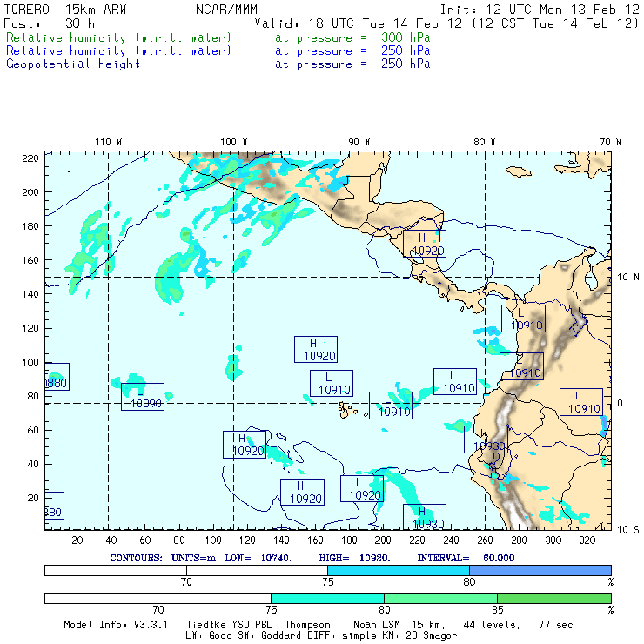Click the 'Geopotential height' legend label
Viewport: 644px width, 644px height.
click(x=73, y=64)
